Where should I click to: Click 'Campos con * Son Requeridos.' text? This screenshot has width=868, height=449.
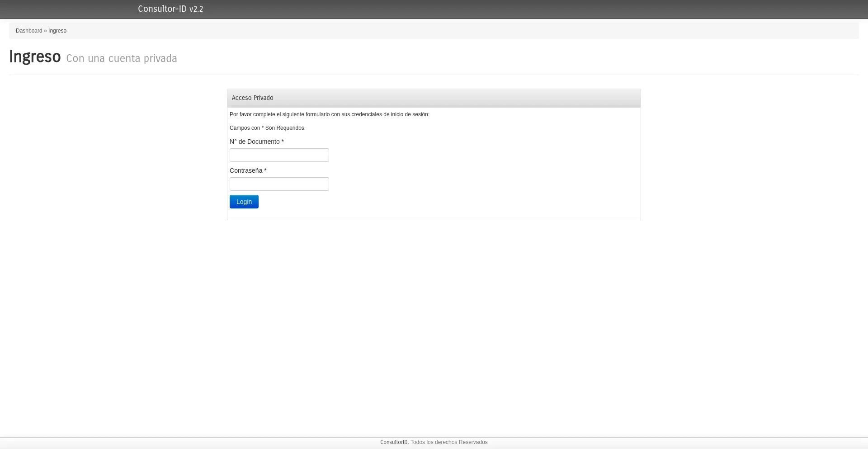pyautogui.click(x=268, y=128)
